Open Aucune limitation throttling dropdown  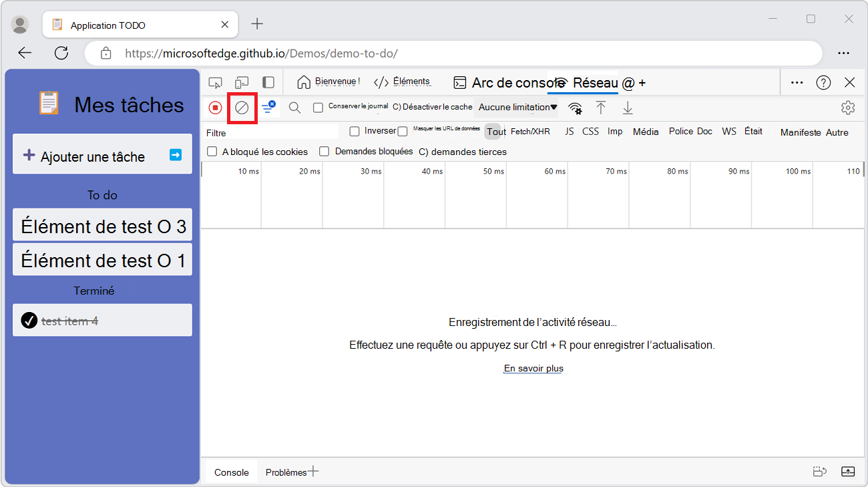point(517,107)
